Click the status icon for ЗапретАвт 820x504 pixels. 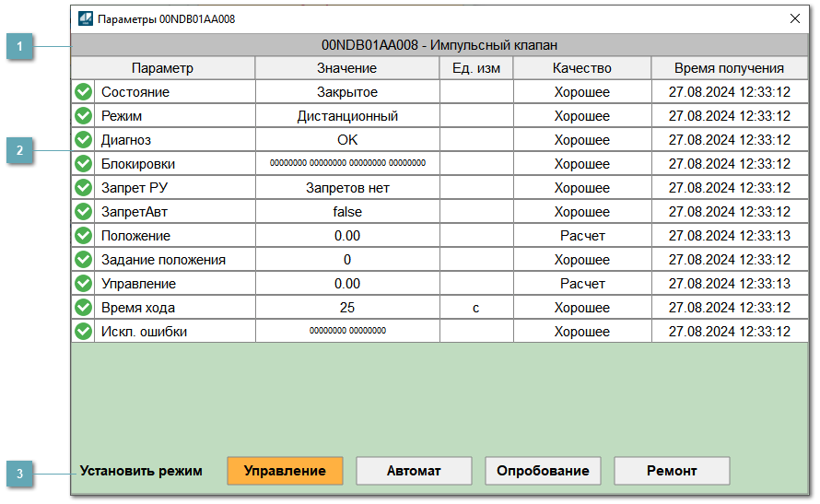[83, 212]
